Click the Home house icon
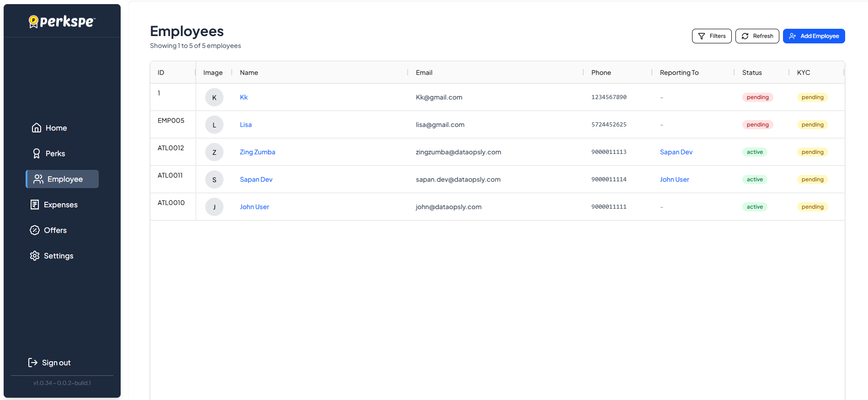This screenshot has width=868, height=400. point(37,128)
